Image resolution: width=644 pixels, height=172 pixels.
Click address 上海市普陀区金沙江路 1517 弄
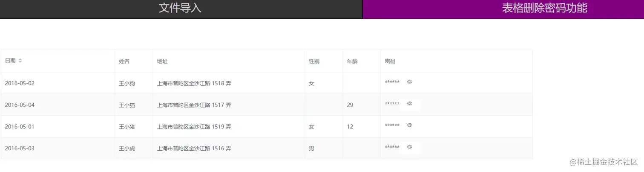pos(194,105)
